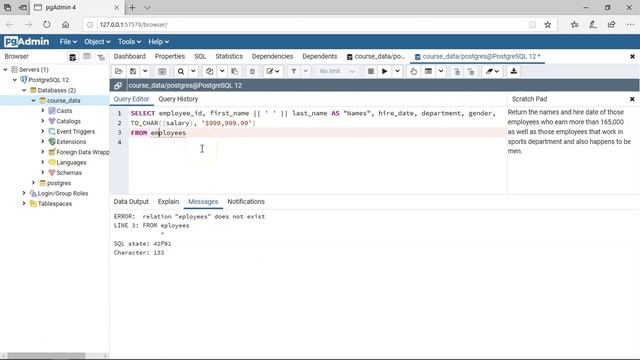Switch to the Dependencies tab
Image resolution: width=640 pixels, height=360 pixels.
tap(272, 56)
